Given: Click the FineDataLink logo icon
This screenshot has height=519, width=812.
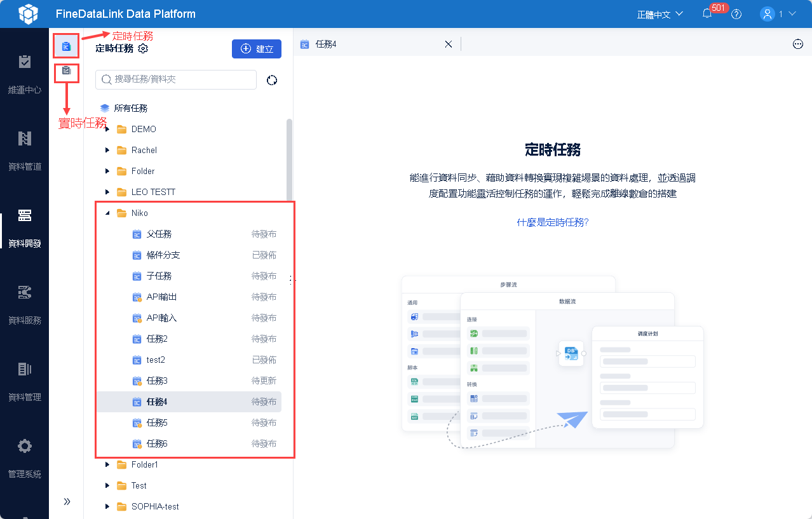Looking at the screenshot, I should [x=28, y=13].
